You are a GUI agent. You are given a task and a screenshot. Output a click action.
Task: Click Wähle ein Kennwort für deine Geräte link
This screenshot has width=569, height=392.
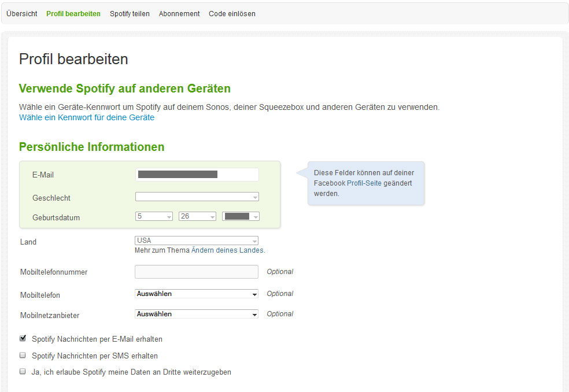[x=87, y=117]
